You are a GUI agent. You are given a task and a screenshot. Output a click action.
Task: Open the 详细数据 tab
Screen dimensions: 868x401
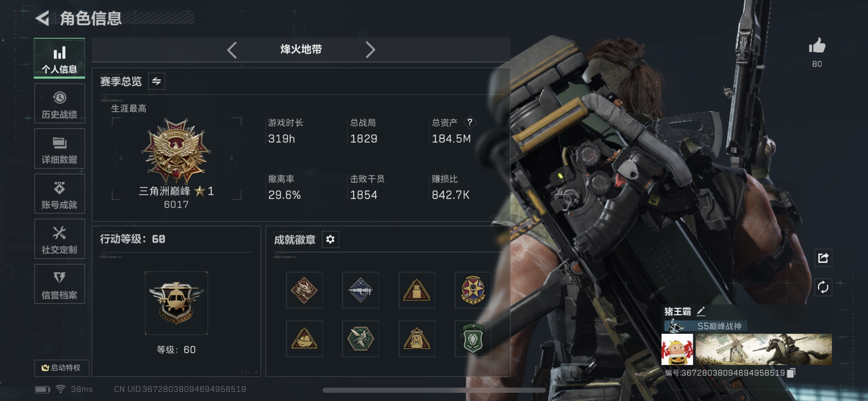59,149
